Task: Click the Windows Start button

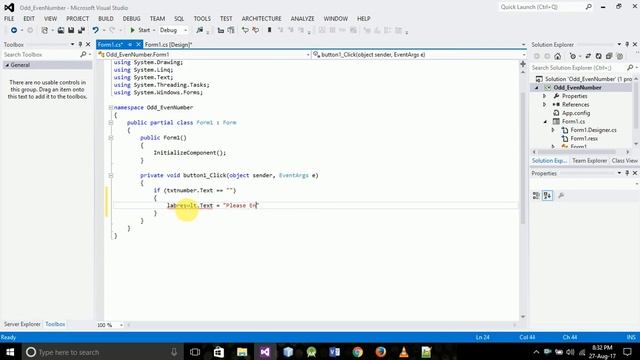Action: (x=10, y=352)
